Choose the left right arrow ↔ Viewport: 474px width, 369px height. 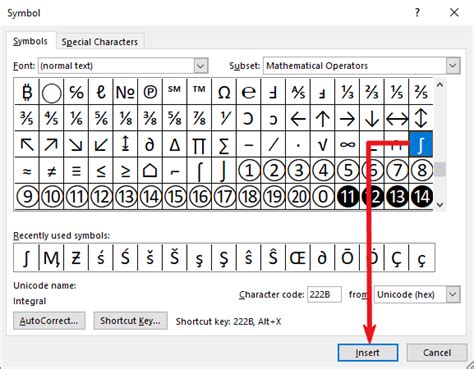[396, 118]
